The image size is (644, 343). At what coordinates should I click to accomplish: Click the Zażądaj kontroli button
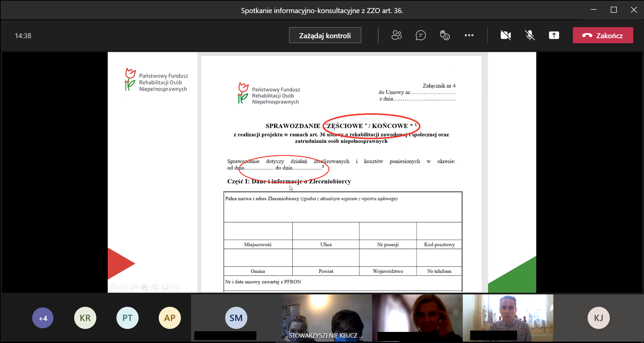[325, 36]
